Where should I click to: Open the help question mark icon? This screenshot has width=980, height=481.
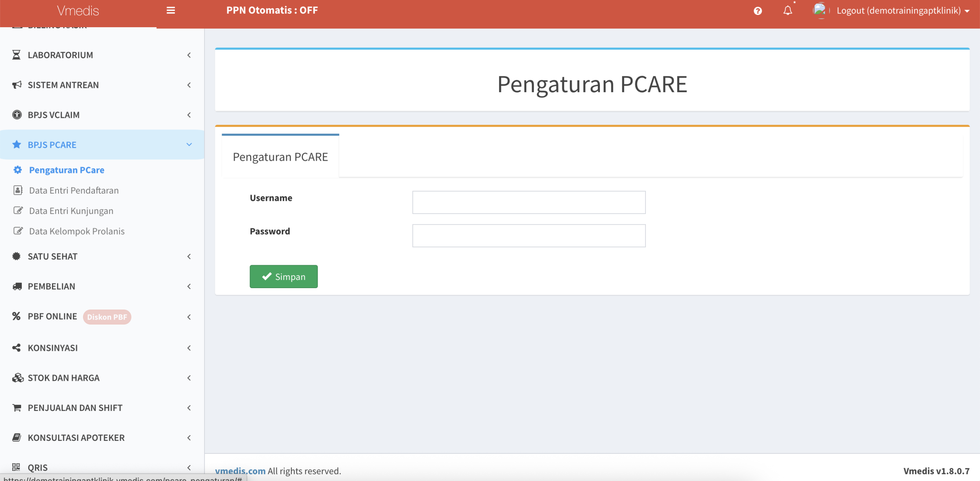(758, 11)
